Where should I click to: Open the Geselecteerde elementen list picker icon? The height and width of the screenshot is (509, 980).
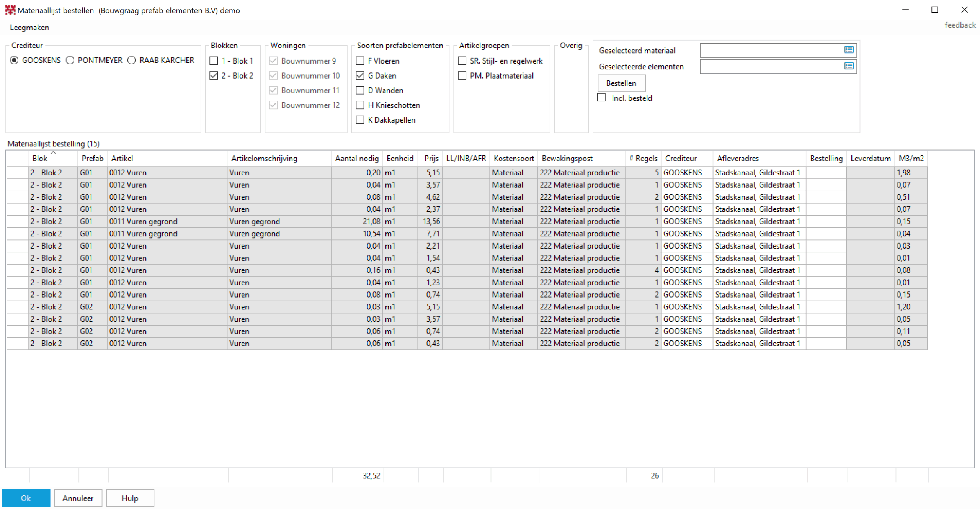[849, 66]
